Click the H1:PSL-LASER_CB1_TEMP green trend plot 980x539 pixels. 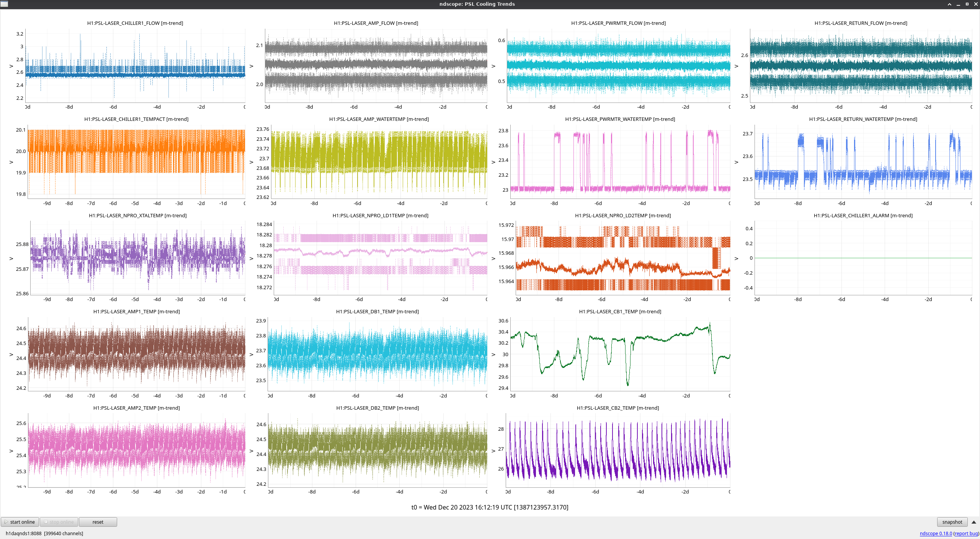pos(620,354)
